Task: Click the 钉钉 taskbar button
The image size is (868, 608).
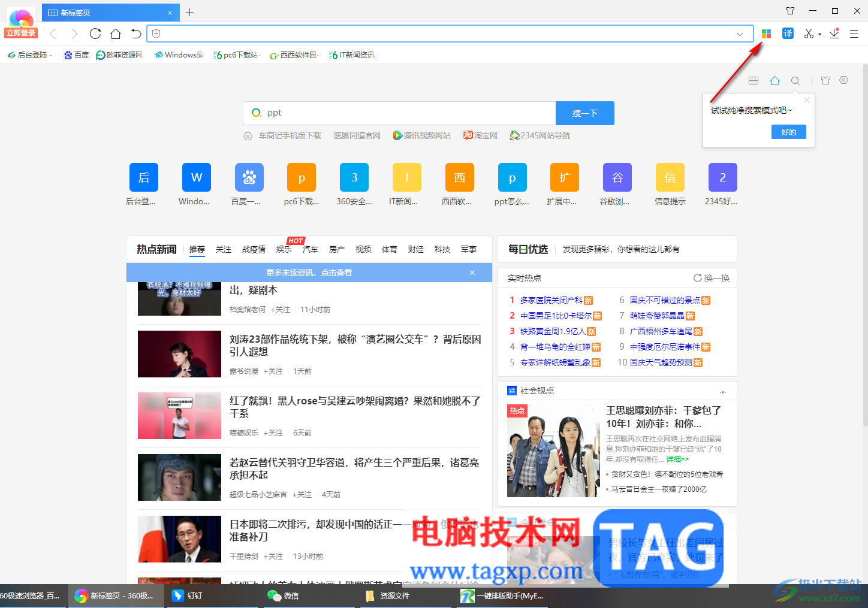Action: pyautogui.click(x=213, y=596)
